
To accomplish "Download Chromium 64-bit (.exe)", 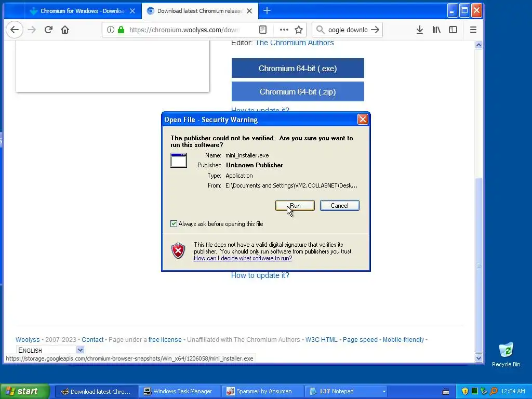I will click(298, 68).
